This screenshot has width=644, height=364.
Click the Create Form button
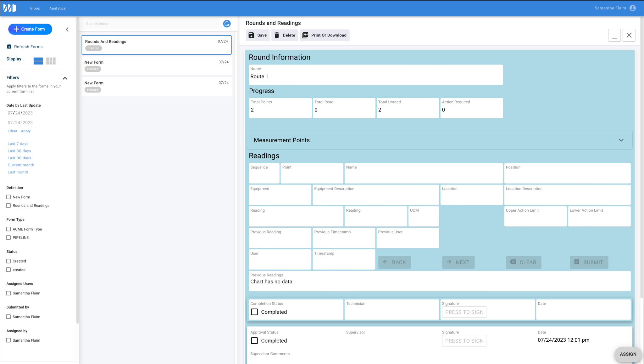[30, 29]
